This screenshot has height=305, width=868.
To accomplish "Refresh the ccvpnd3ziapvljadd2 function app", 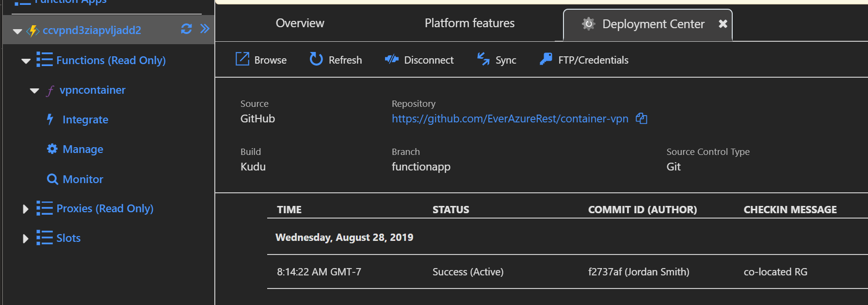I will pos(186,29).
